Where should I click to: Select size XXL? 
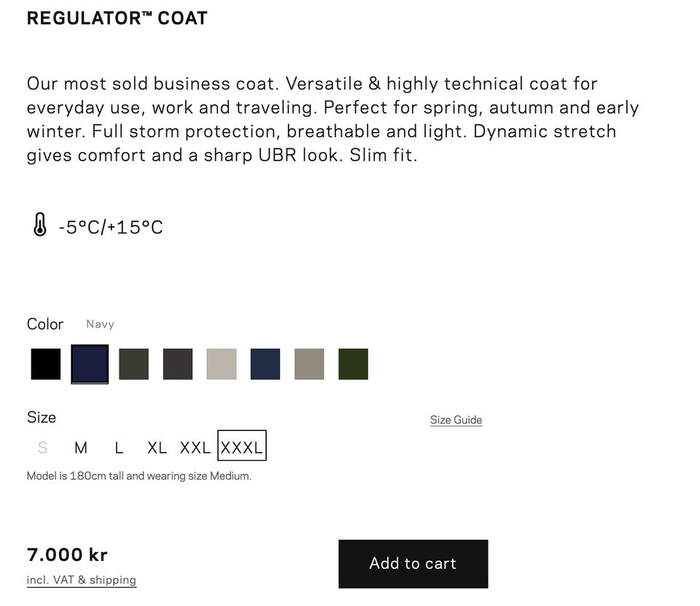(x=195, y=448)
